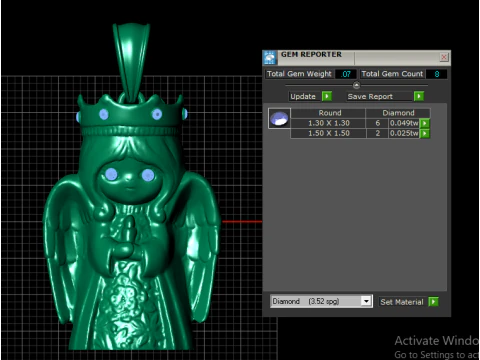480x360 pixels.
Task: Click the left eye gem on the model
Action: [111, 174]
